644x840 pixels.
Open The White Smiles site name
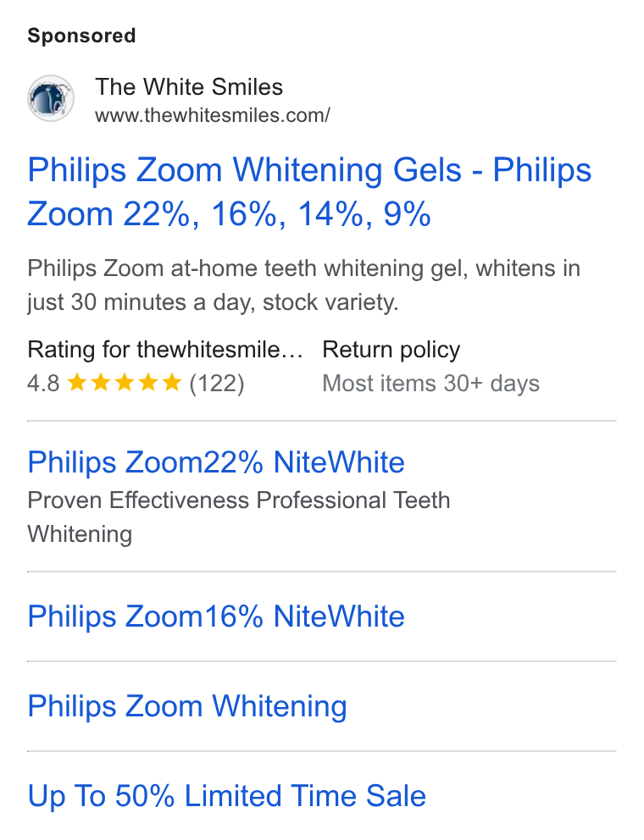(x=189, y=86)
